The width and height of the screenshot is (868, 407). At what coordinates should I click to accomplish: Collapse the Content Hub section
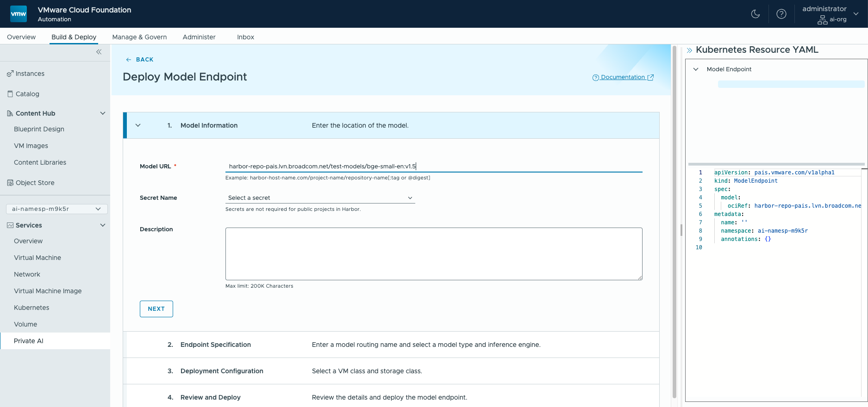coord(103,113)
